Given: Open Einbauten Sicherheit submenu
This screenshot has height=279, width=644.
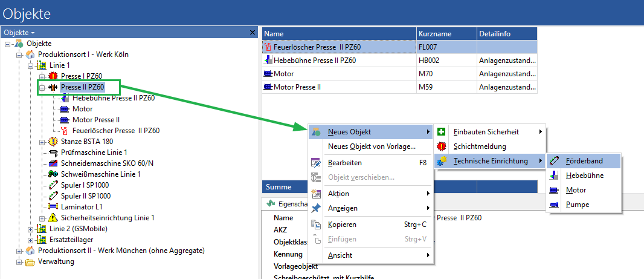Looking at the screenshot, I should tap(490, 132).
